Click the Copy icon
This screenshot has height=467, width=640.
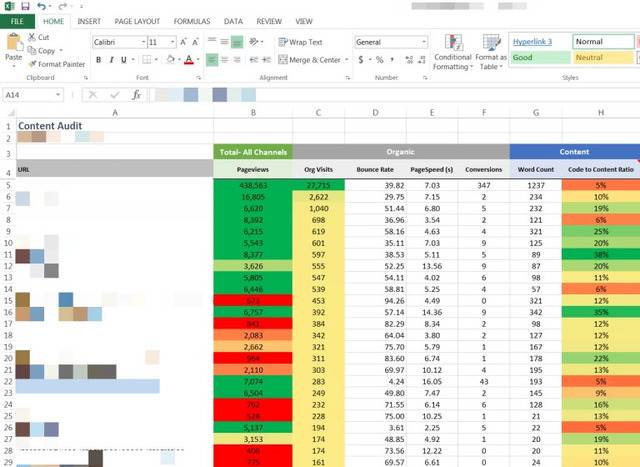[x=32, y=51]
